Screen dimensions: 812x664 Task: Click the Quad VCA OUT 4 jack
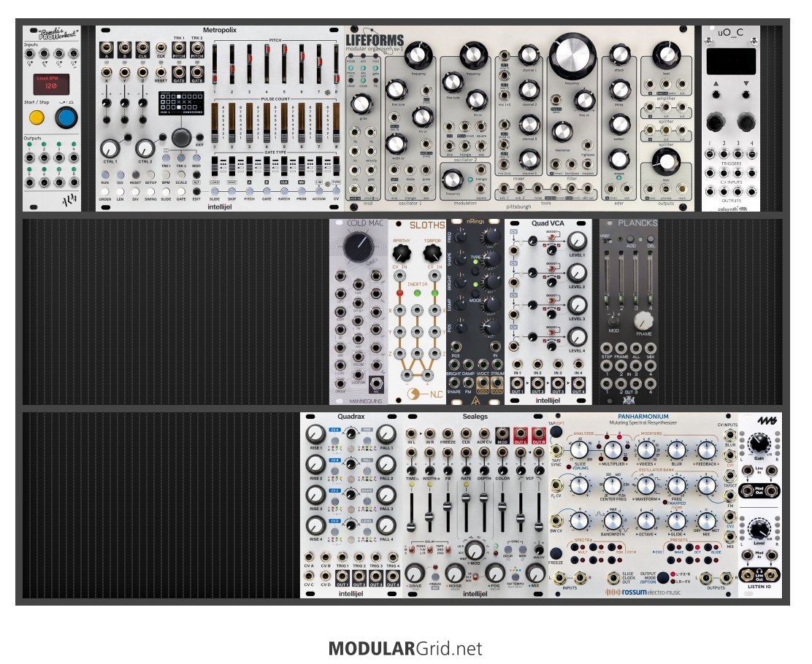[x=578, y=384]
